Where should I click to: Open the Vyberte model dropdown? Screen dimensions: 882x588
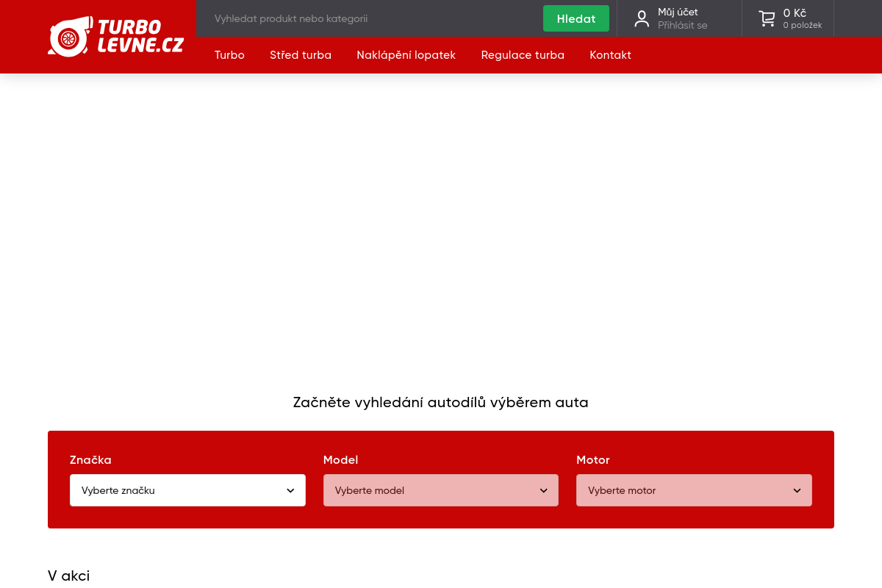pyautogui.click(x=441, y=490)
